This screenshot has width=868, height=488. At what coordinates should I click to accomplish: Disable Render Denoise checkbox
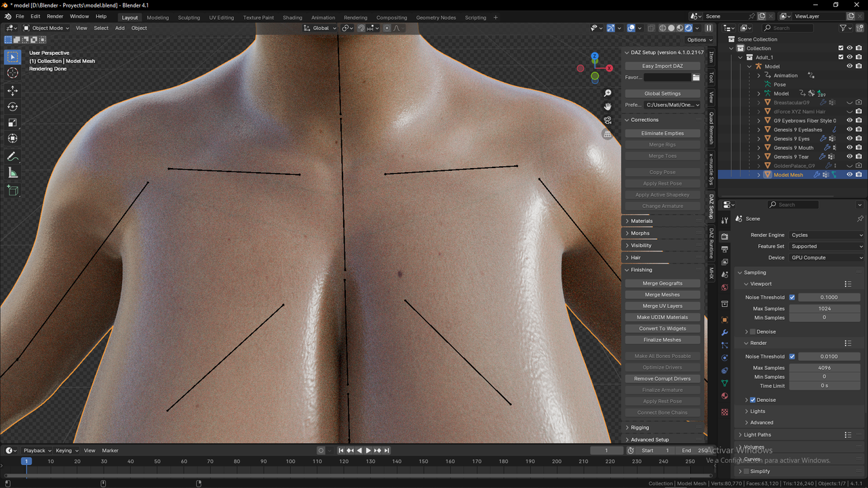click(x=752, y=400)
